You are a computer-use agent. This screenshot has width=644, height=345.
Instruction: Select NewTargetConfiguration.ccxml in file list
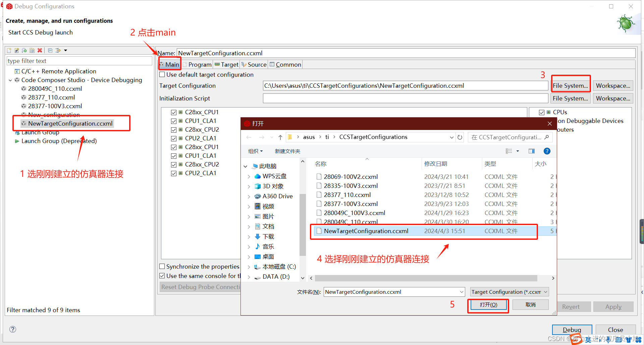(x=366, y=231)
